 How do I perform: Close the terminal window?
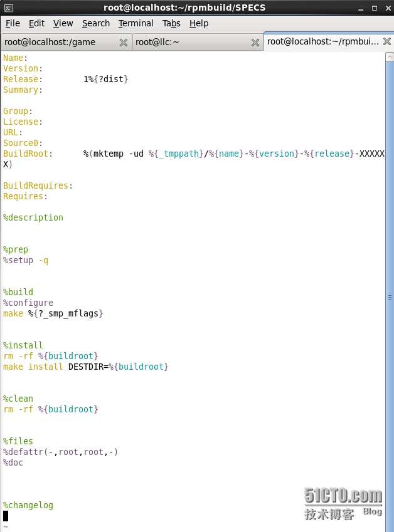coord(388,8)
